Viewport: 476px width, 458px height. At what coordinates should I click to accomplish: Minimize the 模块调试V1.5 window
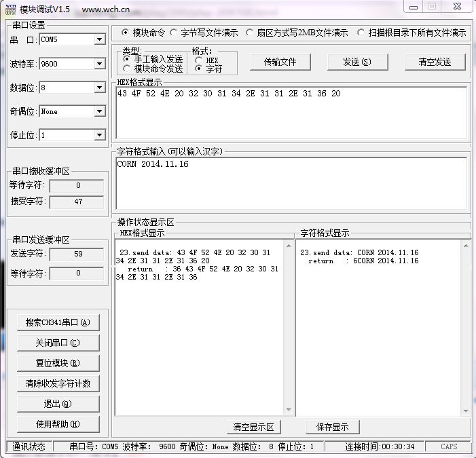click(x=414, y=7)
